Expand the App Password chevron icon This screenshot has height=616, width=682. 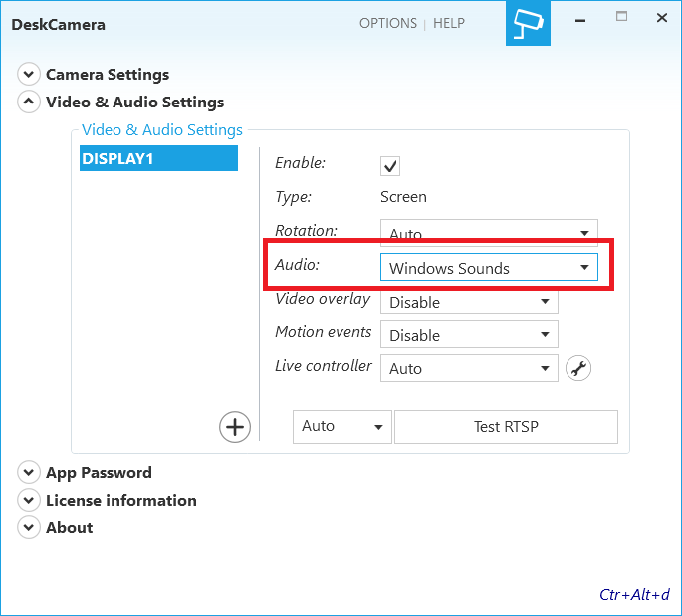point(29,473)
